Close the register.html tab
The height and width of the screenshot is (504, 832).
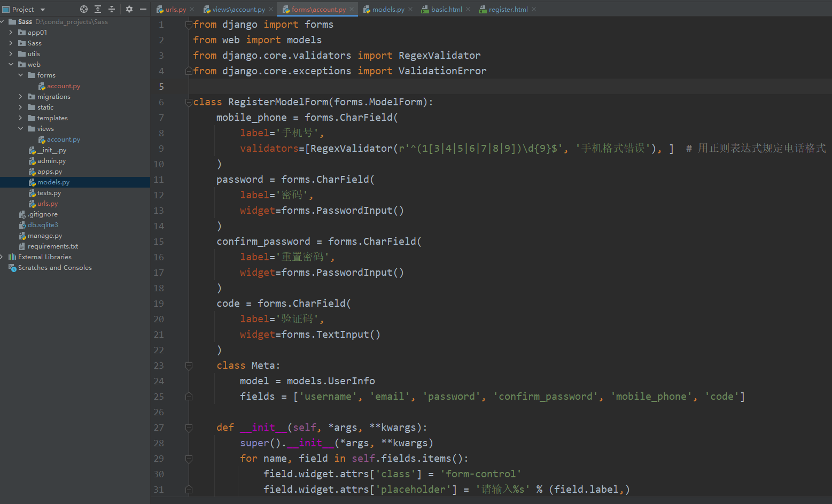click(x=534, y=9)
